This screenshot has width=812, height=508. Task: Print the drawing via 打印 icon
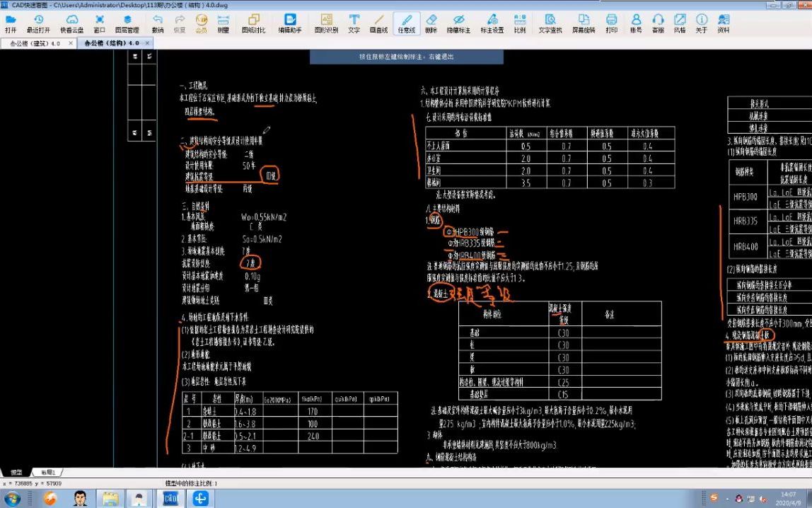coord(611,22)
